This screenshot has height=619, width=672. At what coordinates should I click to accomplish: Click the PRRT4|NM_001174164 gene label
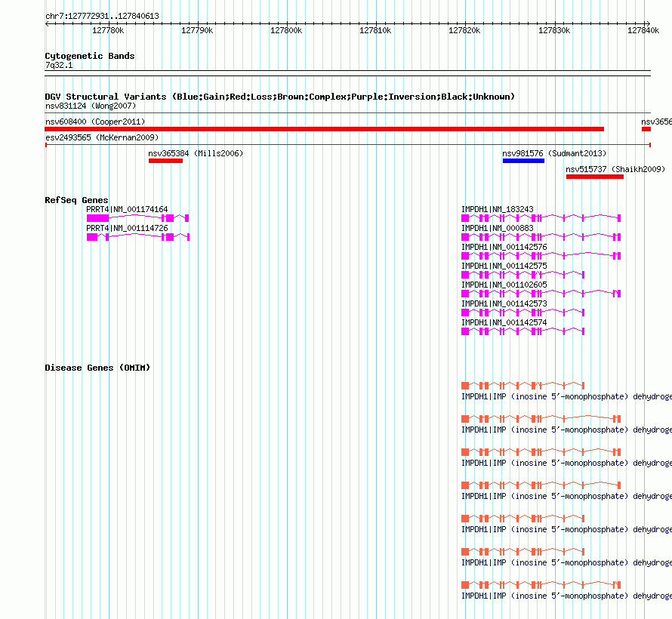(128, 209)
